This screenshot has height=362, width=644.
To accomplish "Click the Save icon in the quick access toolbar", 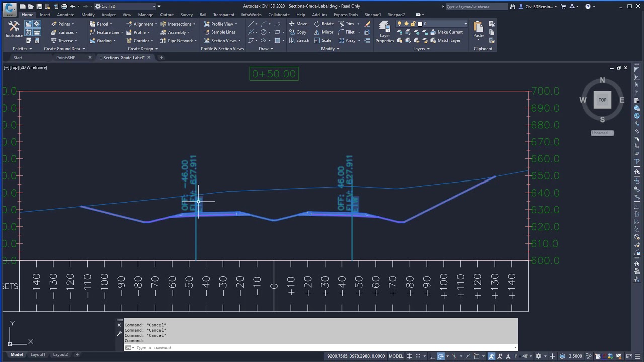I will point(39,6).
